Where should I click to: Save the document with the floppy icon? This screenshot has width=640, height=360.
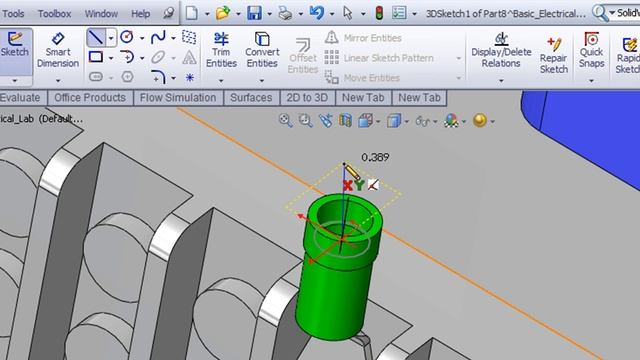(254, 13)
